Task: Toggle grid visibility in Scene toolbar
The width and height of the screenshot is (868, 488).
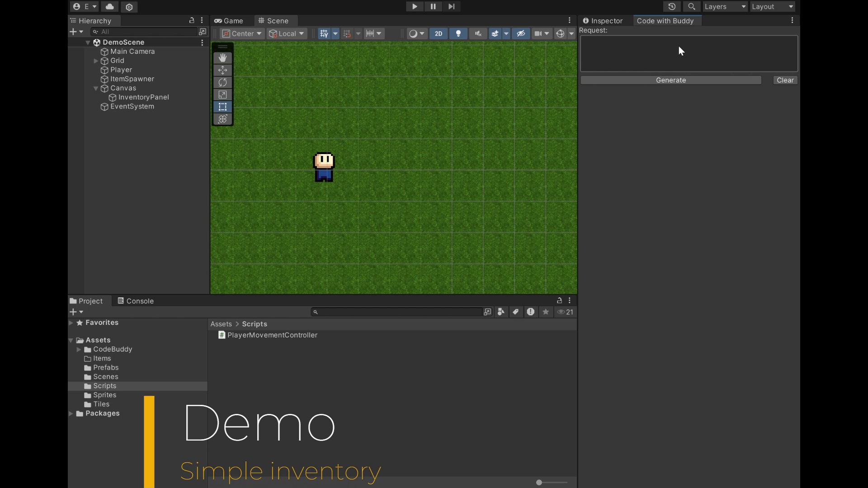Action: click(x=324, y=34)
